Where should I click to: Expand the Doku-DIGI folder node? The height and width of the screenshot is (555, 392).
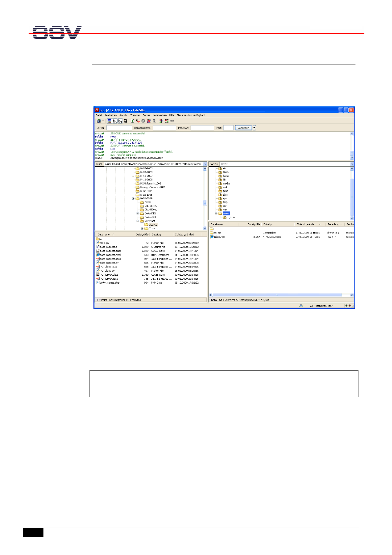pos(138,213)
